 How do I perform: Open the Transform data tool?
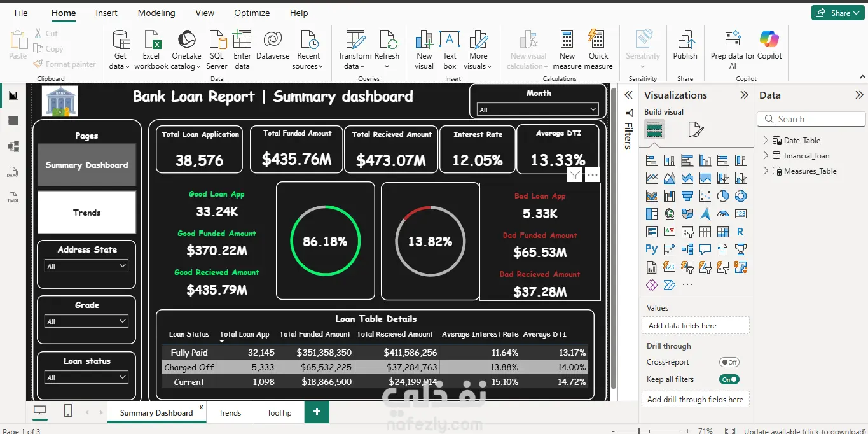tap(354, 48)
